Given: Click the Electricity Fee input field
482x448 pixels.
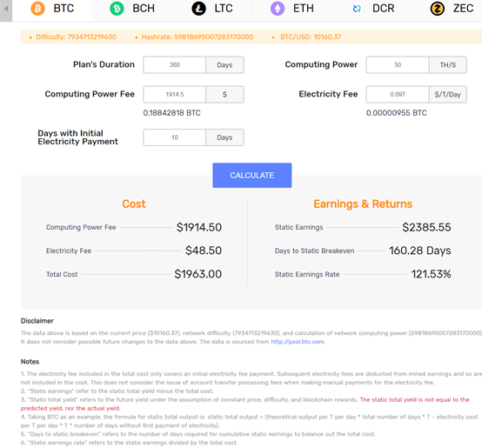Looking at the screenshot, I should tap(398, 94).
